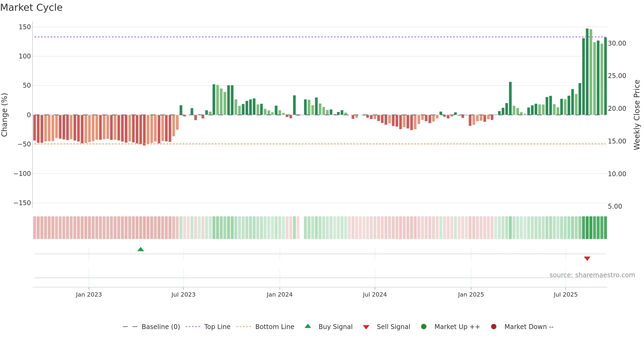Viewport: 644px width, 362px height.
Task: Click the lowest red bar crossing Bottom Line
Action: pos(144,130)
